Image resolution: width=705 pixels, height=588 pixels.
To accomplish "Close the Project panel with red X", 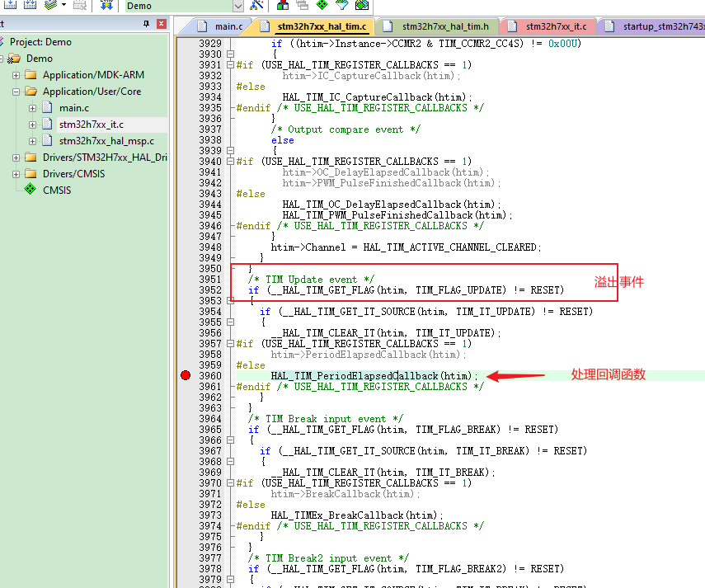I will click(162, 24).
